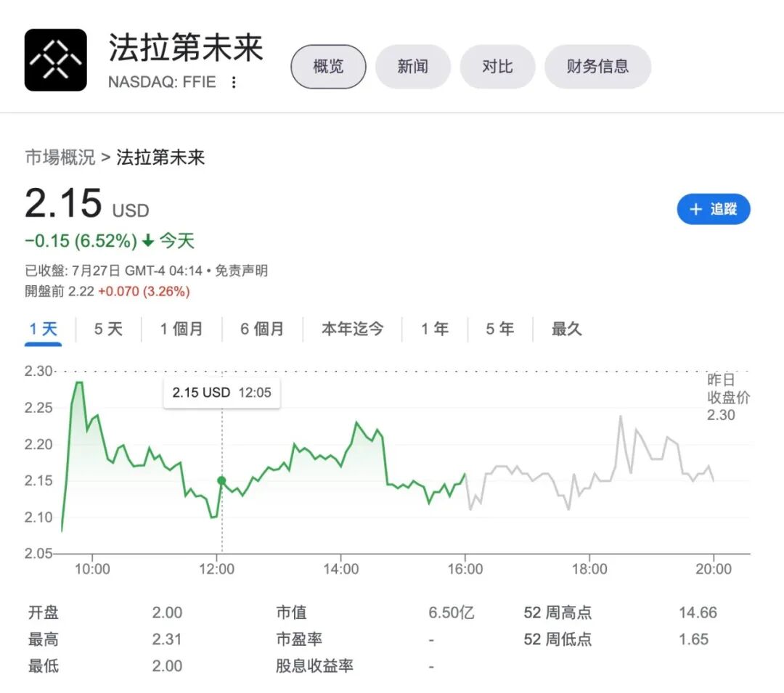Click the 市值 6.50亿 value
Screen dimensions: 784x693
pos(451,612)
